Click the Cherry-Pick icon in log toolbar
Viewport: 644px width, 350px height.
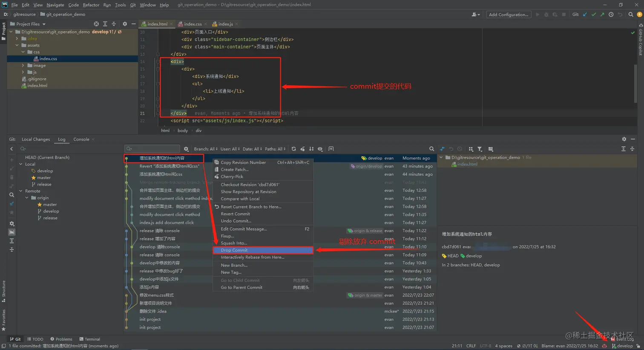[x=302, y=149]
